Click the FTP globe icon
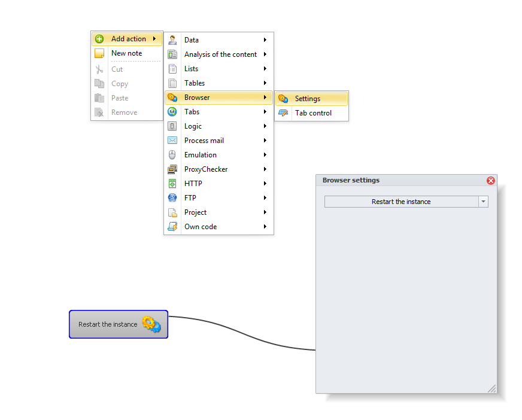 tap(172, 197)
